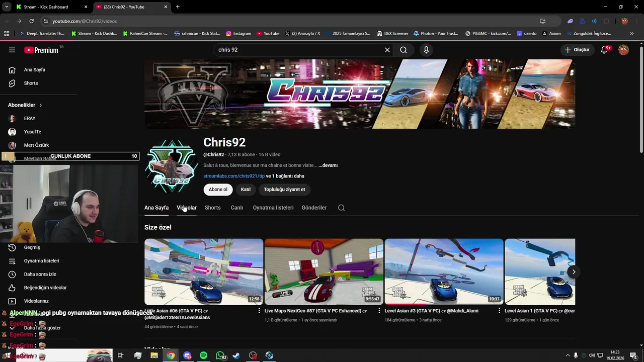Open the YouTube hamburger guide menu

12,50
